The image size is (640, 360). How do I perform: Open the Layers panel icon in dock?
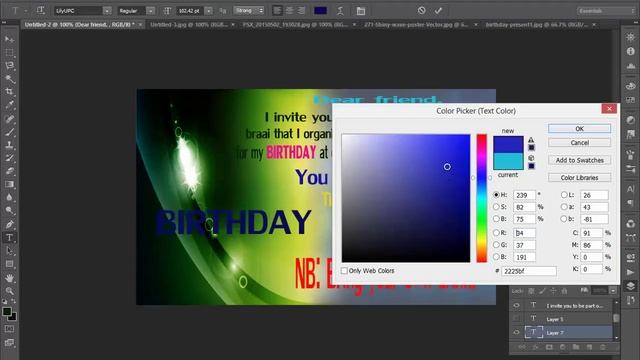[x=631, y=286]
